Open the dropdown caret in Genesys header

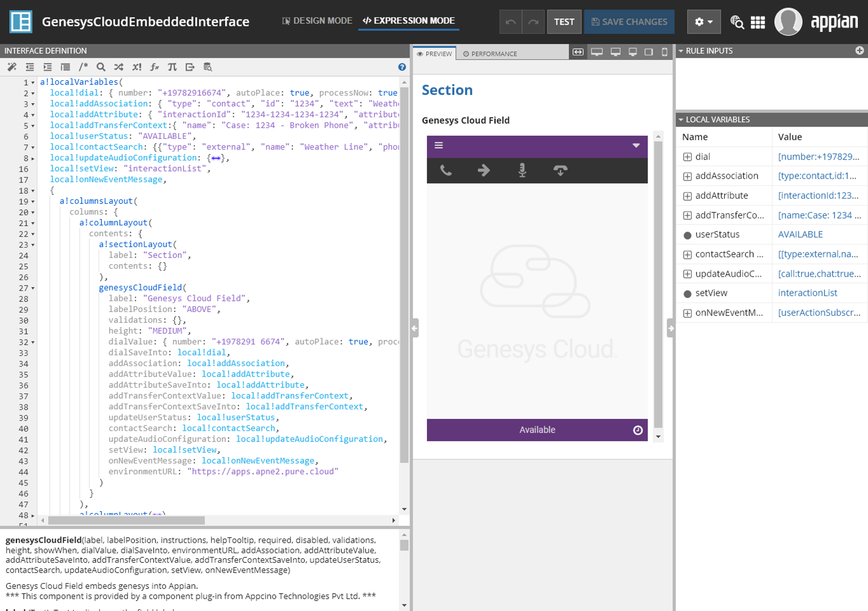(x=636, y=146)
